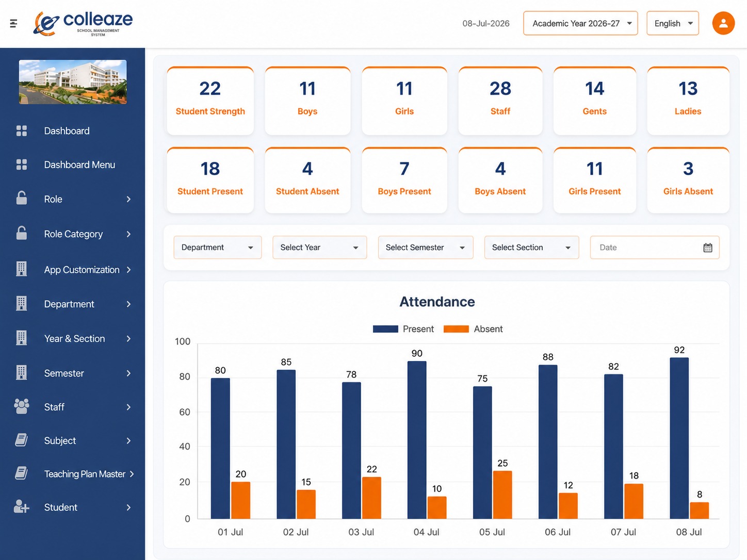The image size is (747, 560).
Task: Click the Boys Absent card
Action: coord(500,180)
